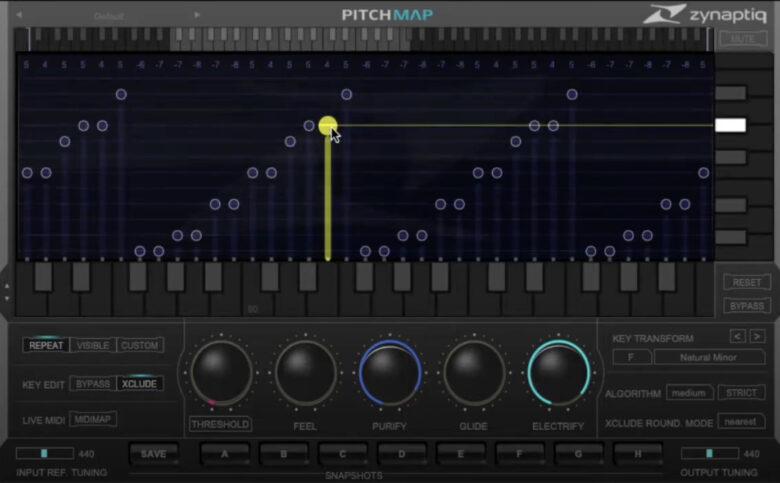The image size is (780, 483).
Task: Click the FEEL knob
Action: point(305,373)
